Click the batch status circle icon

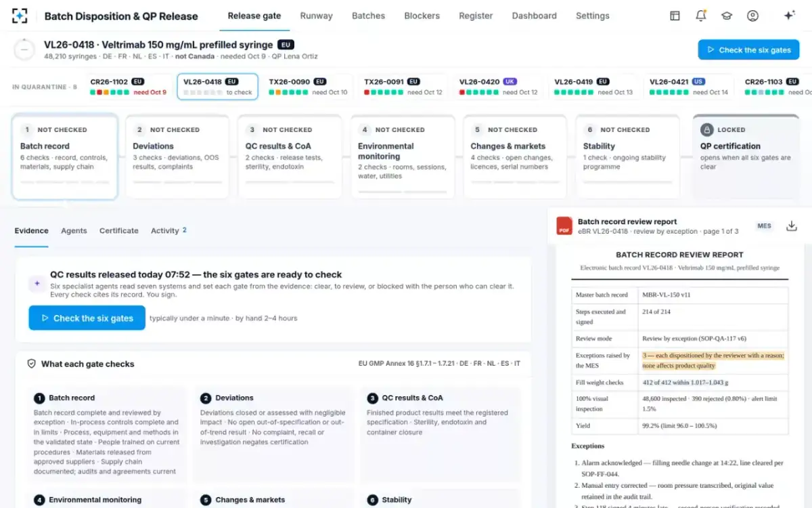point(24,49)
